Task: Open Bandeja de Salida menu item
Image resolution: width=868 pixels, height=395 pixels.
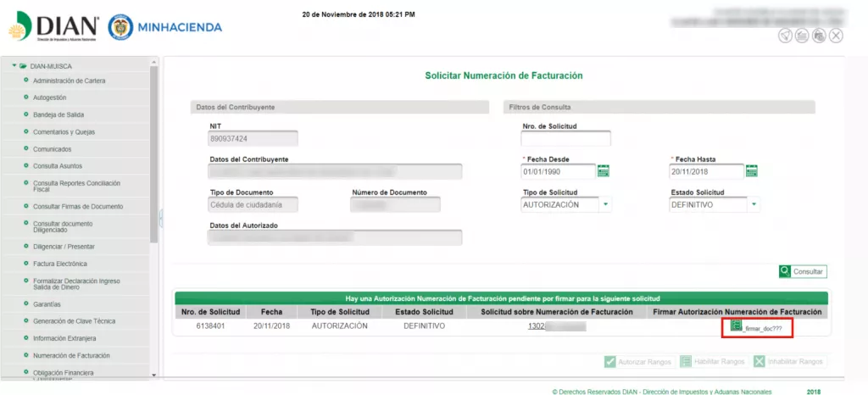Action: pyautogui.click(x=58, y=114)
